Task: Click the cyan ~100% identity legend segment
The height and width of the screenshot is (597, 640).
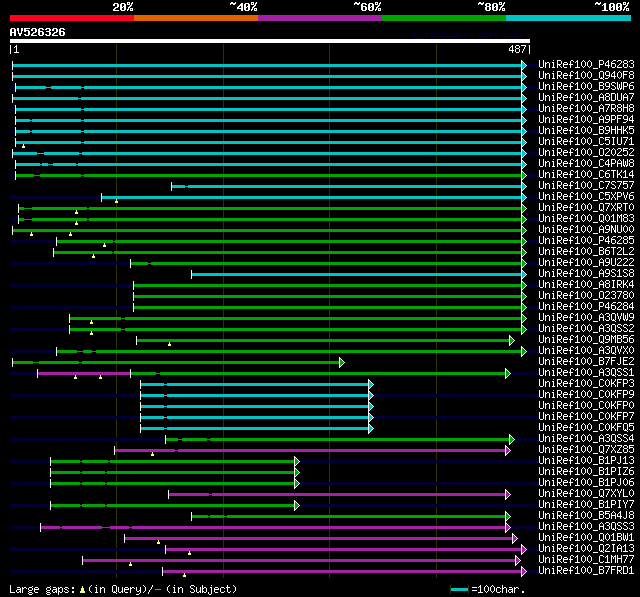Action: coord(568,18)
